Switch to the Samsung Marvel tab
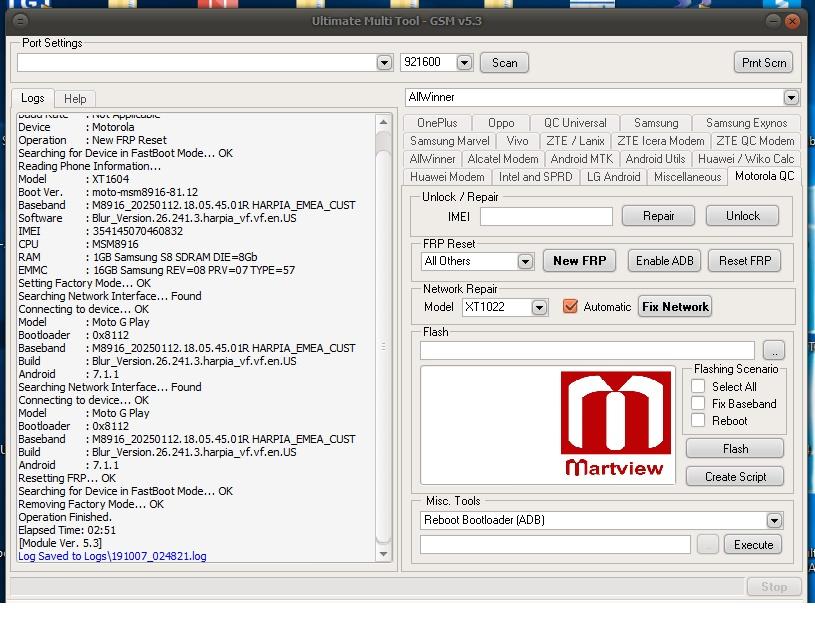The image size is (815, 618). point(450,141)
